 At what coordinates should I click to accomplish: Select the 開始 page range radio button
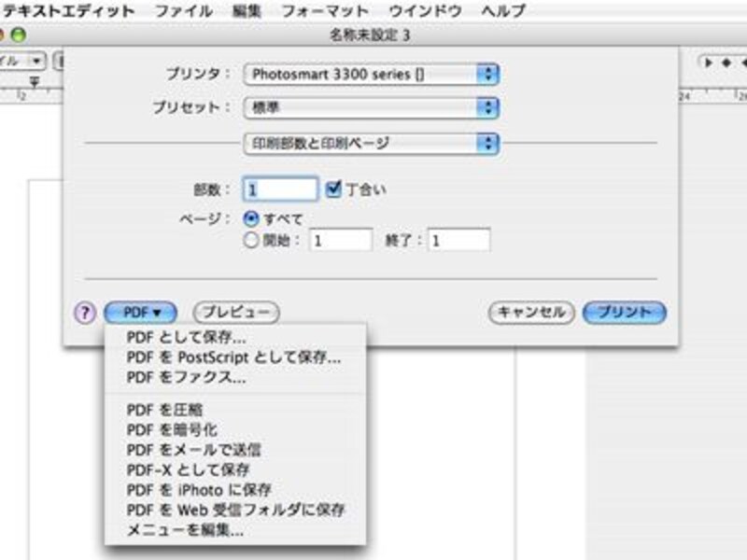250,240
